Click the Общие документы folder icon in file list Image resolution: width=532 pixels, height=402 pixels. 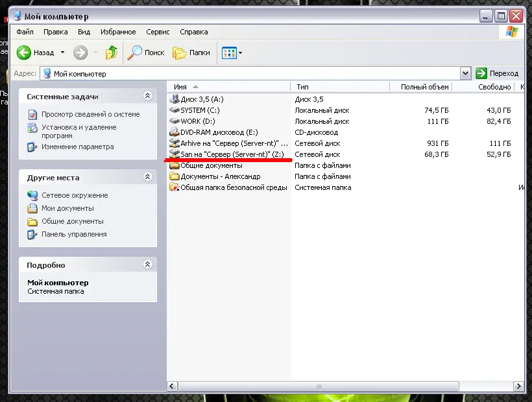175,165
